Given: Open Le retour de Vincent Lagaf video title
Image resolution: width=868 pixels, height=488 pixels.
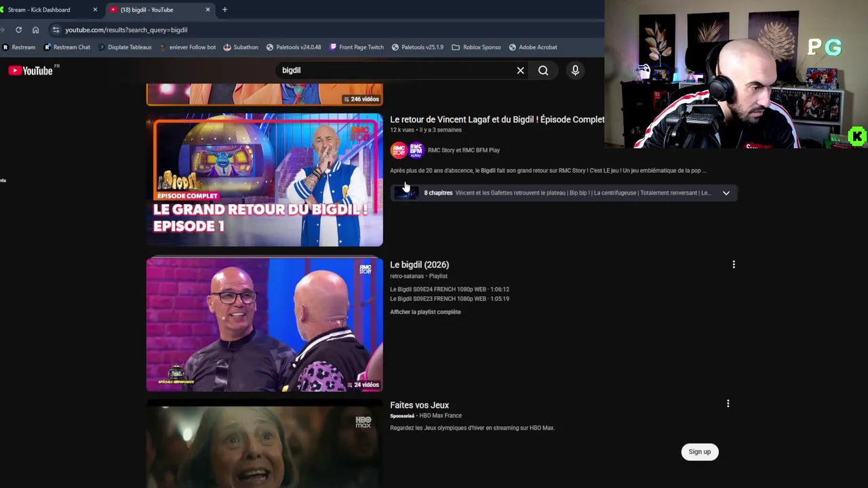Looking at the screenshot, I should tap(497, 119).
